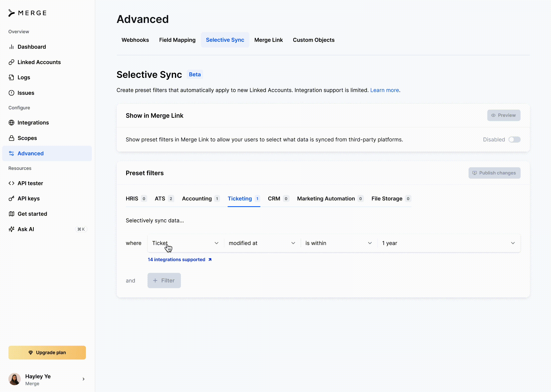Click the external link arrow beside integrations supported
Viewport: 551px width, 392px height.
[x=210, y=260]
